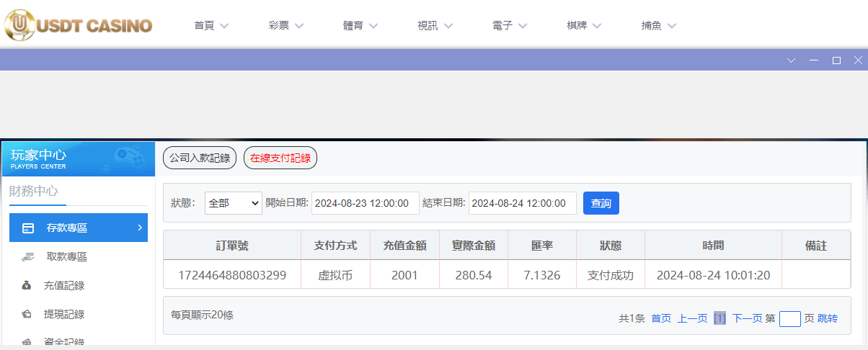Switch to 在線支付記錄 tab
The image size is (868, 350).
click(x=280, y=158)
